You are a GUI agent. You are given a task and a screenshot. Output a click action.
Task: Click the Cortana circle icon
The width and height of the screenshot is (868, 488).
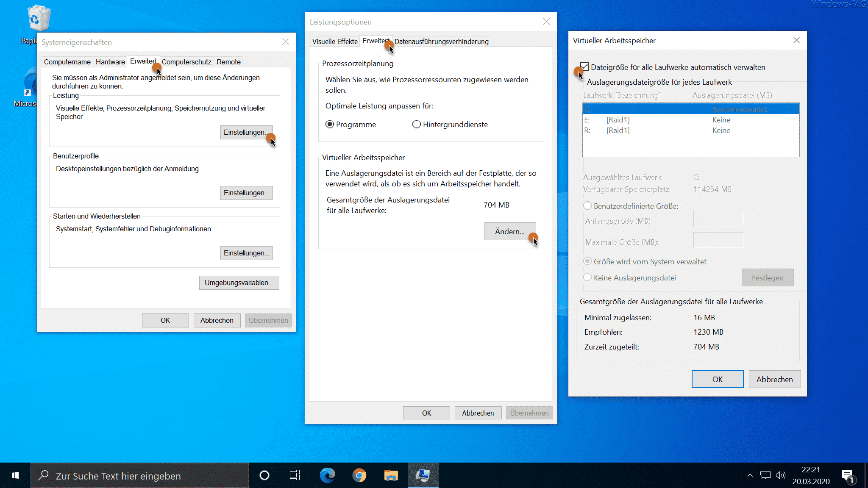(x=264, y=475)
